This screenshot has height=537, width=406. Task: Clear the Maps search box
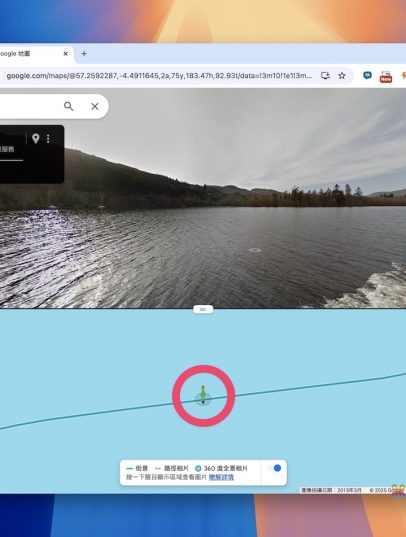(x=95, y=107)
